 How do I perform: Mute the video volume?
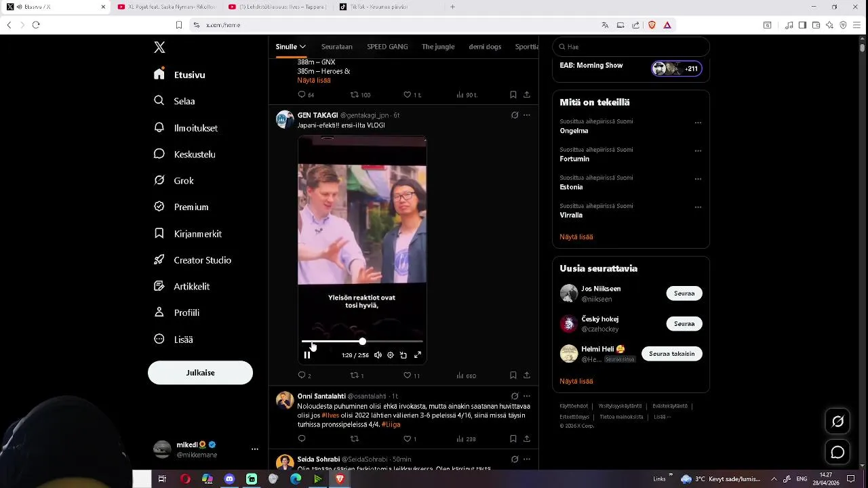378,355
